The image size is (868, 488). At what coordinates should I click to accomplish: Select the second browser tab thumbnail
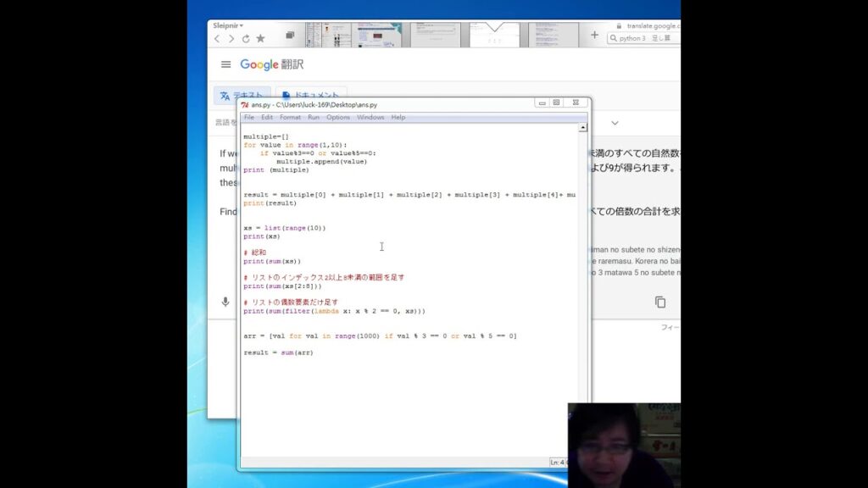click(377, 34)
